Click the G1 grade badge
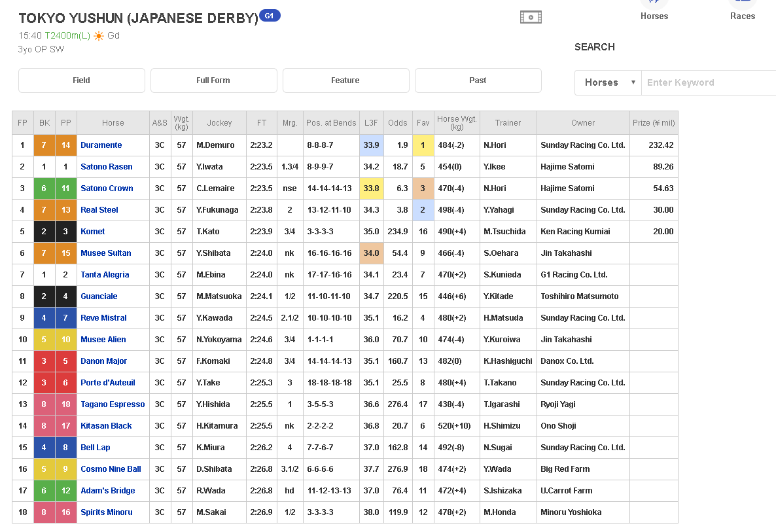Viewport: 776px width, 532px height. click(269, 16)
